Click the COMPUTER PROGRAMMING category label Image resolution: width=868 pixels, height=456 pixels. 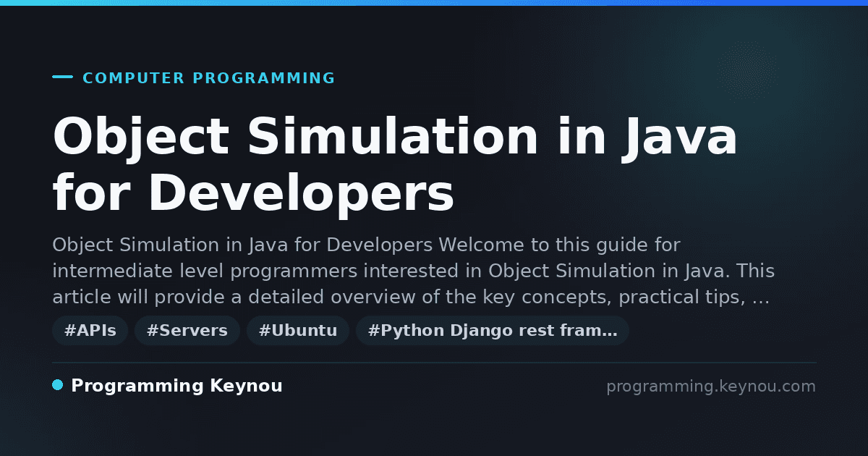pyautogui.click(x=209, y=78)
